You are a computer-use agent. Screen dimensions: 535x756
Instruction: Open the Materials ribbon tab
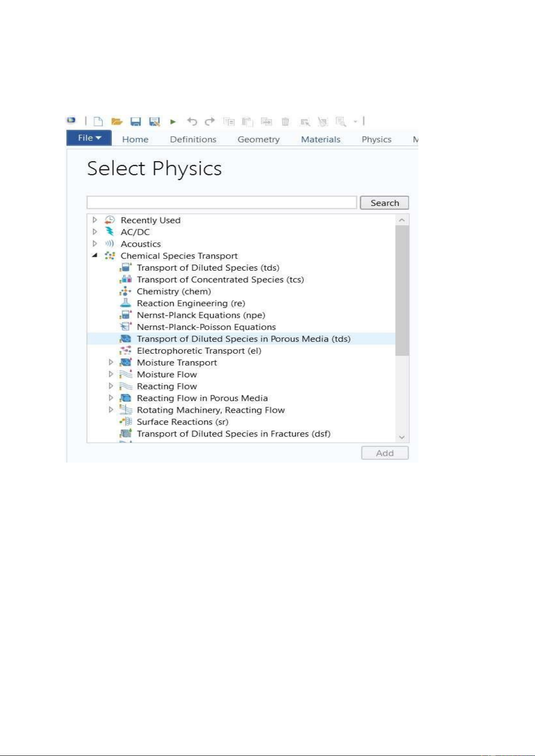coord(320,140)
